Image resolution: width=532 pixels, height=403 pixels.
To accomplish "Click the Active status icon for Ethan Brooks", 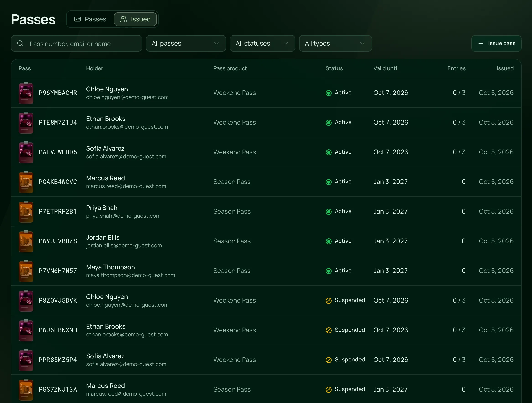I will click(x=328, y=123).
